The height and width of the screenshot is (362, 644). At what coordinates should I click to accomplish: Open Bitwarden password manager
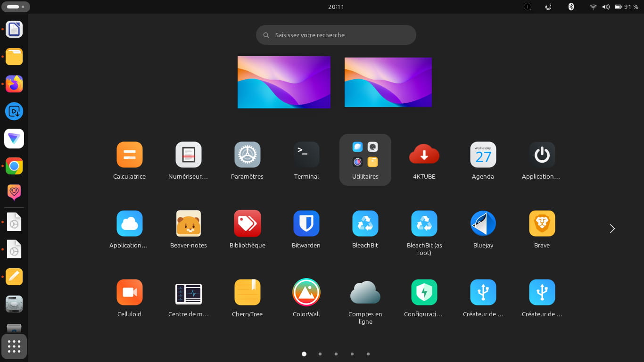coord(306,224)
